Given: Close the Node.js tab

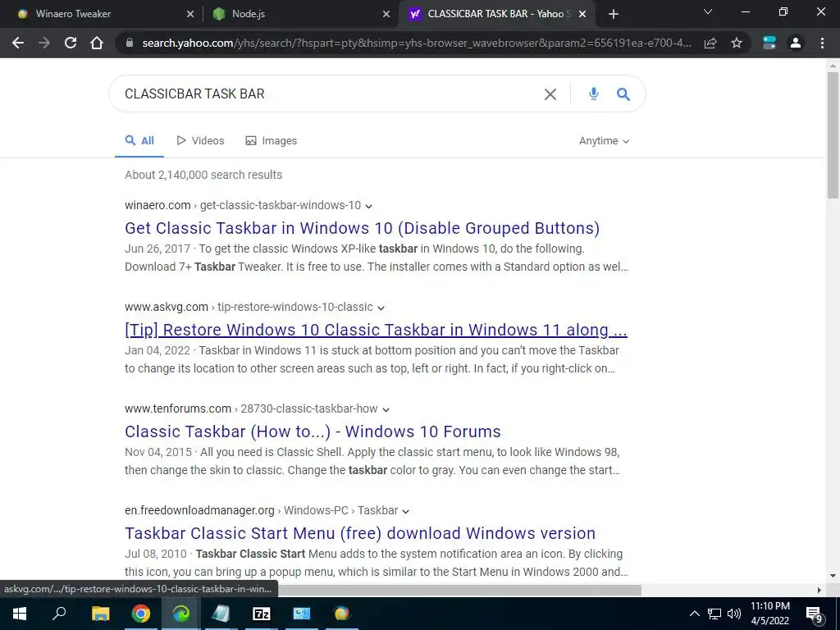Looking at the screenshot, I should [386, 14].
